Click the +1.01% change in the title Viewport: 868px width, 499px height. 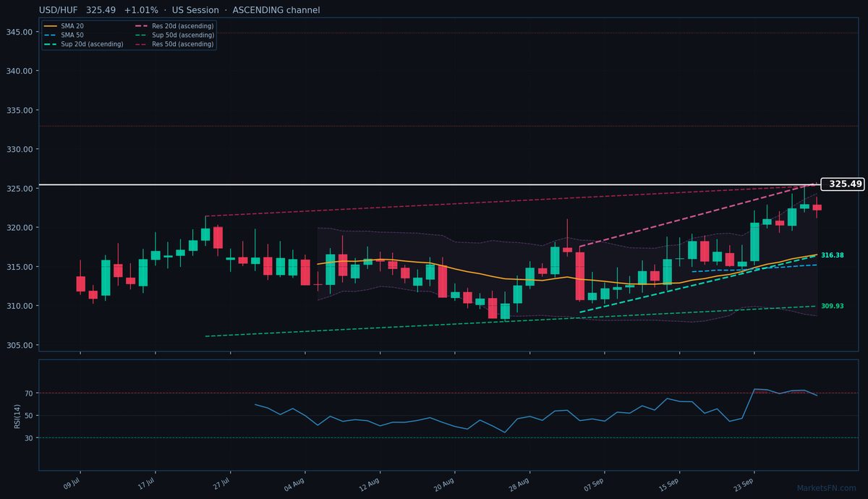141,10
